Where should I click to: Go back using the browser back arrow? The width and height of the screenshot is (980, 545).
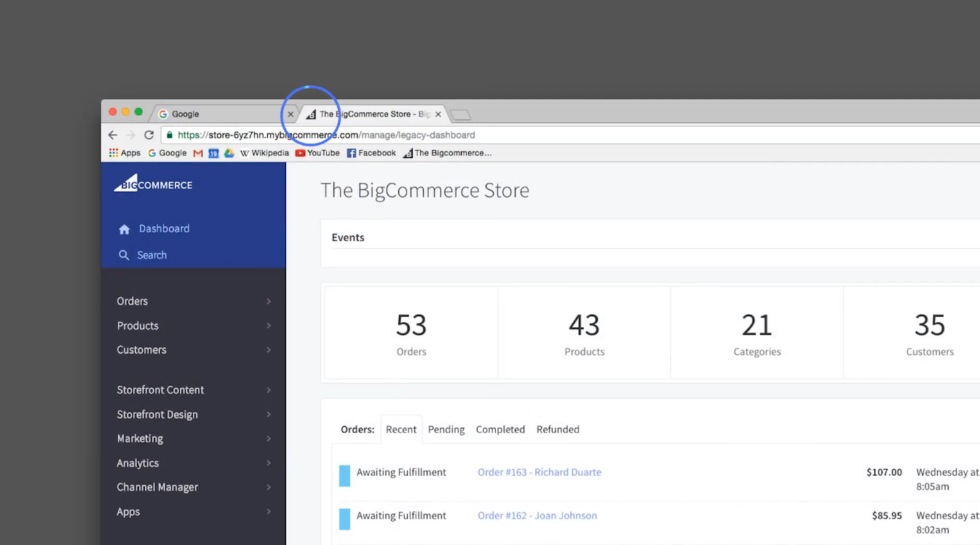coord(113,135)
